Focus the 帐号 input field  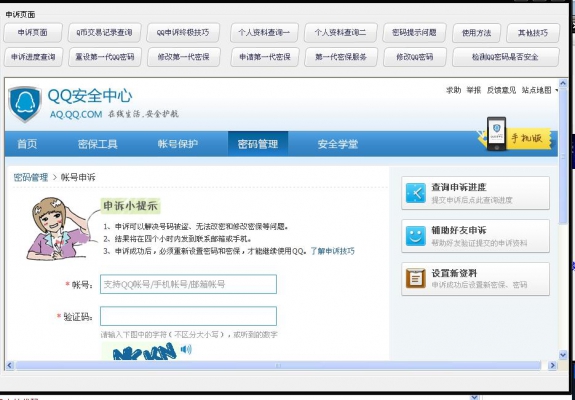coord(188,284)
